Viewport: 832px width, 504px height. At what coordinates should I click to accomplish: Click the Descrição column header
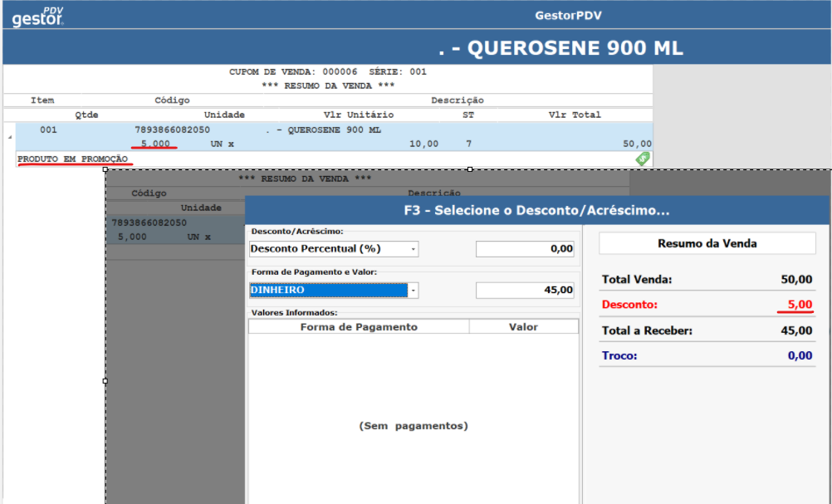tap(457, 100)
